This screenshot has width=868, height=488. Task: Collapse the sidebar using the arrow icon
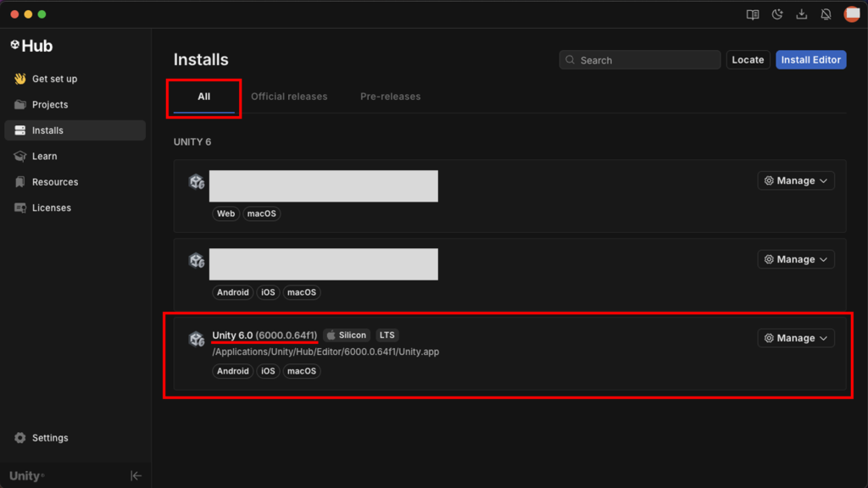pos(136,475)
